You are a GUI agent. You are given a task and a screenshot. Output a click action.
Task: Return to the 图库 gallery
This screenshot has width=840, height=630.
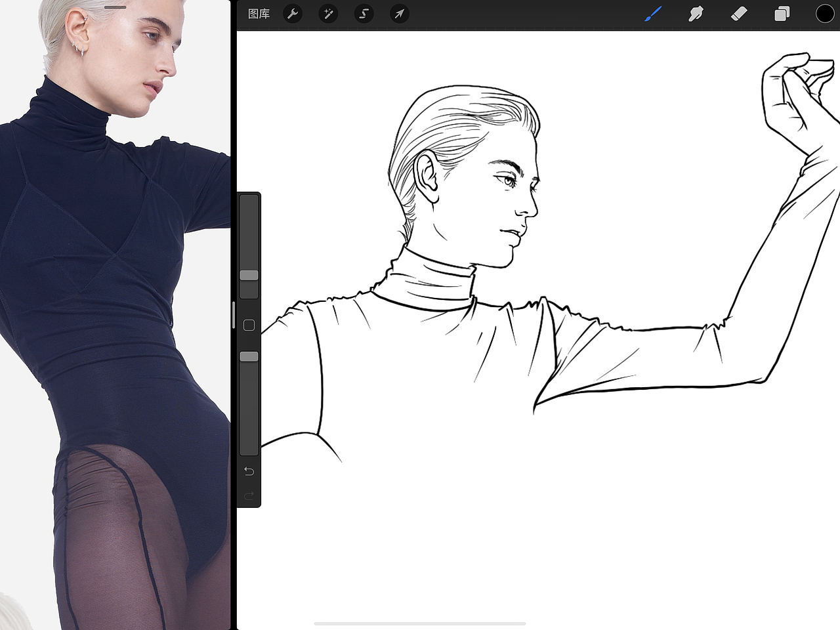click(258, 14)
